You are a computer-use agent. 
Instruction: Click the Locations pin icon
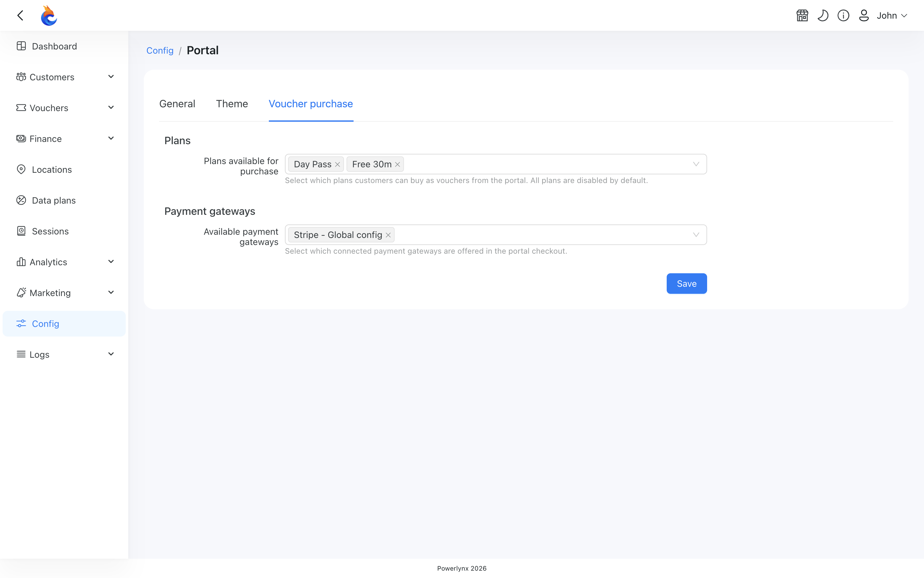pyautogui.click(x=21, y=169)
